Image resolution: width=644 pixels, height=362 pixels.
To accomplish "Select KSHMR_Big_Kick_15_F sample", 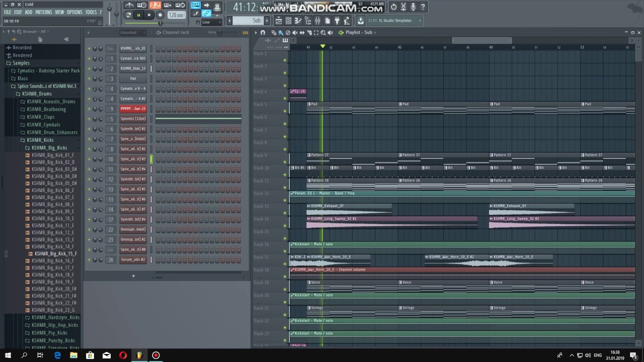I will tap(55, 254).
